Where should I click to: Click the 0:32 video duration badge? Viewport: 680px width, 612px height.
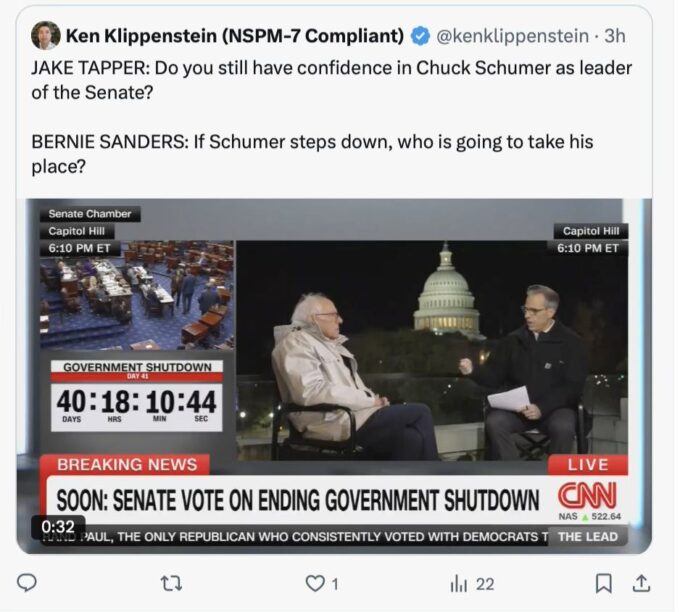point(58,526)
